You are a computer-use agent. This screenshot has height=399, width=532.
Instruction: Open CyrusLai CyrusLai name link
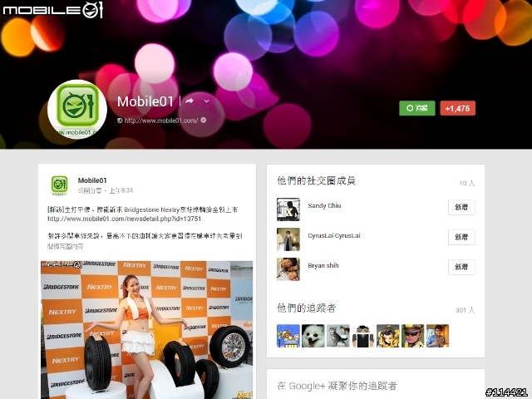coord(334,235)
